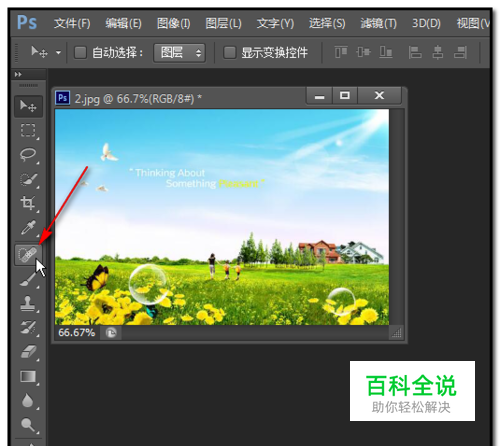The image size is (500, 446).
Task: Click the Photoshop Ps logo
Action: [x=27, y=23]
